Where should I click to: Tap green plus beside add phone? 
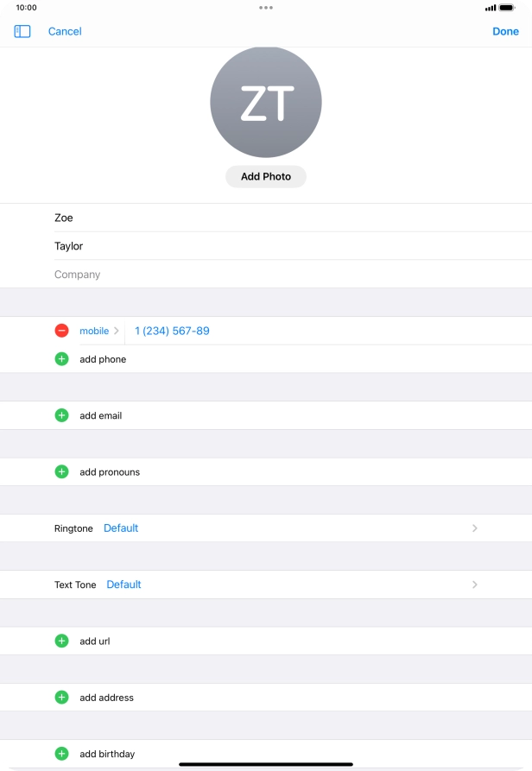click(61, 359)
